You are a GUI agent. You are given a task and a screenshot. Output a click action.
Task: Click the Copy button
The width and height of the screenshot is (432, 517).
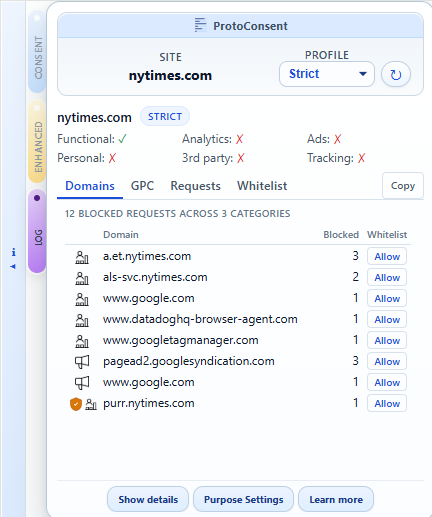tap(403, 186)
